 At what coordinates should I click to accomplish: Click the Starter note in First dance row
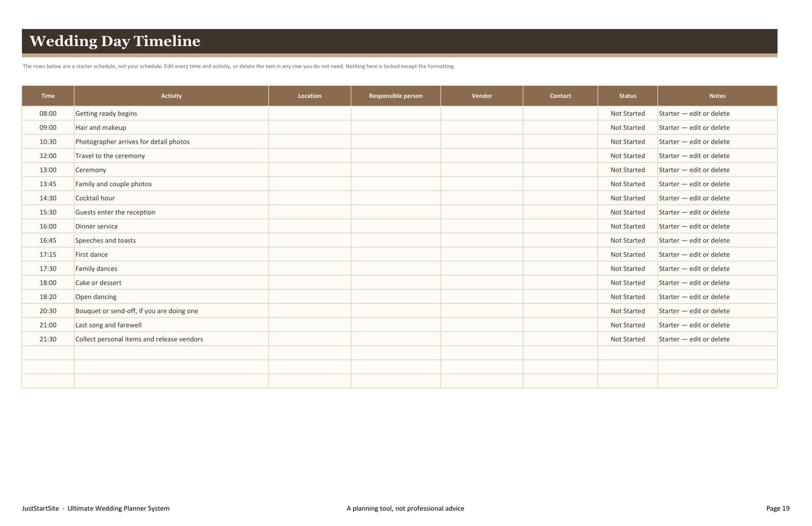tap(717, 254)
